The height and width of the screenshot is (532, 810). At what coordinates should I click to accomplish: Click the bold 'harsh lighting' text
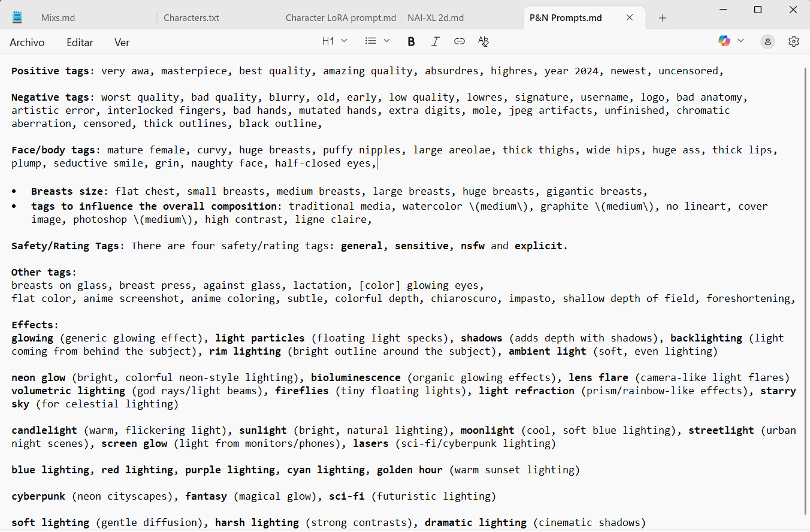tap(257, 522)
